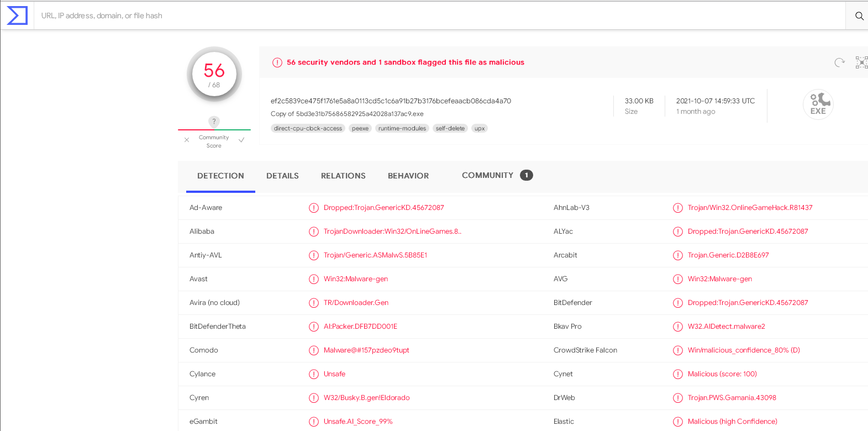The height and width of the screenshot is (431, 868).
Task: Click Trojan/Generic.ASMalwS.5B85E1 result
Action: [375, 255]
